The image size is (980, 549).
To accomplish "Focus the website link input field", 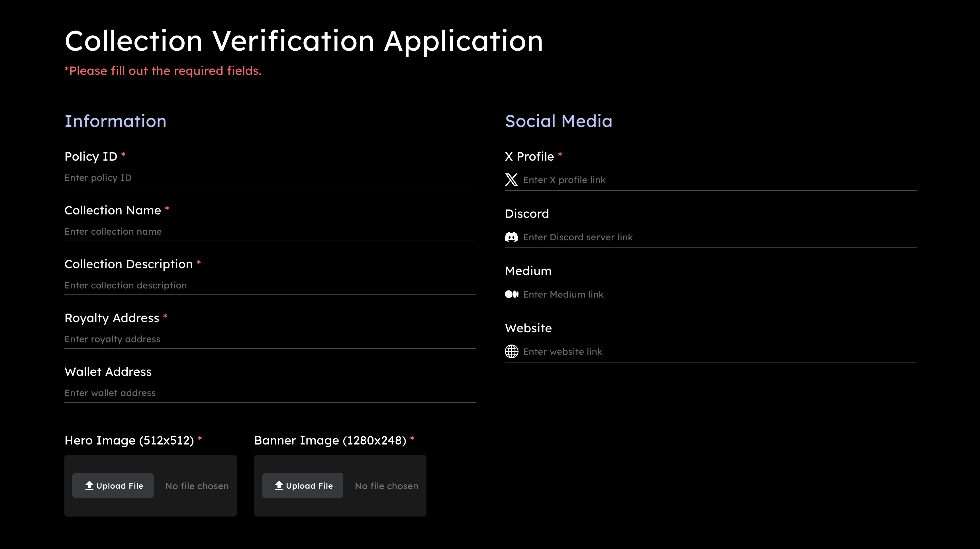I will point(711,352).
